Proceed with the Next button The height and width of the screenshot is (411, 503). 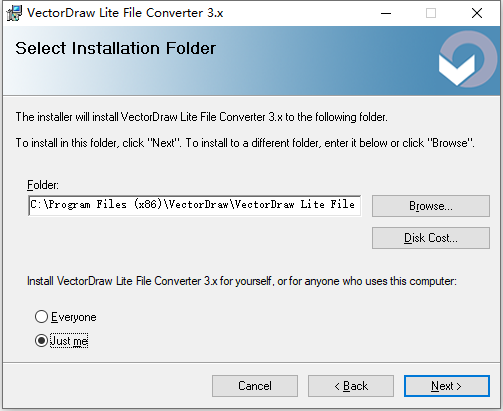(447, 386)
